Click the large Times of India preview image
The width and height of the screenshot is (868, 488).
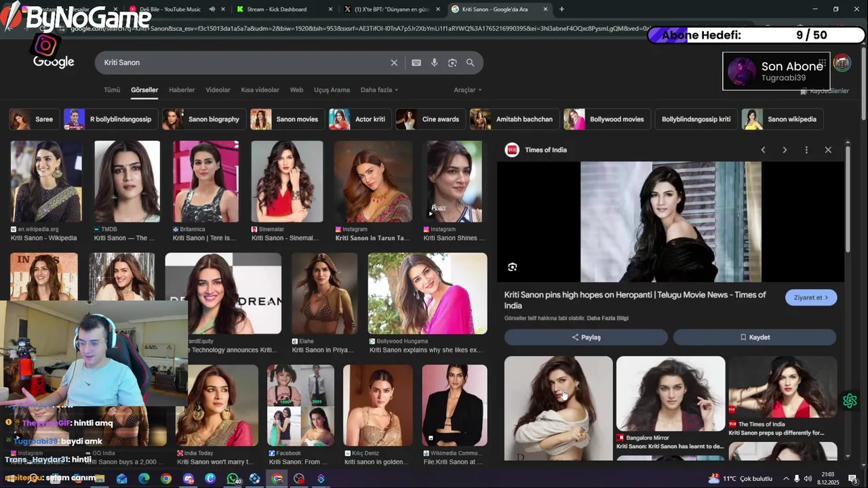[x=671, y=222]
